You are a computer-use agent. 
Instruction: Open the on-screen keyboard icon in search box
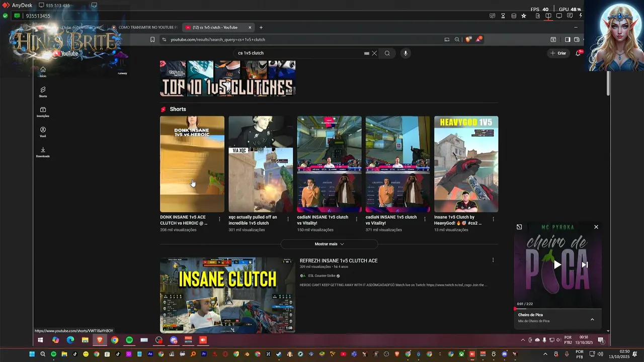[x=367, y=53]
